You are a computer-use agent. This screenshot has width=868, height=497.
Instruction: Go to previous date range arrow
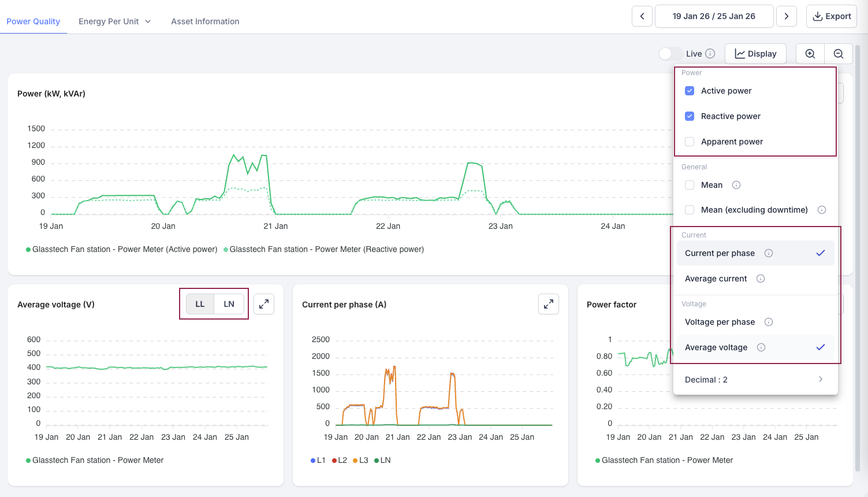(x=642, y=16)
